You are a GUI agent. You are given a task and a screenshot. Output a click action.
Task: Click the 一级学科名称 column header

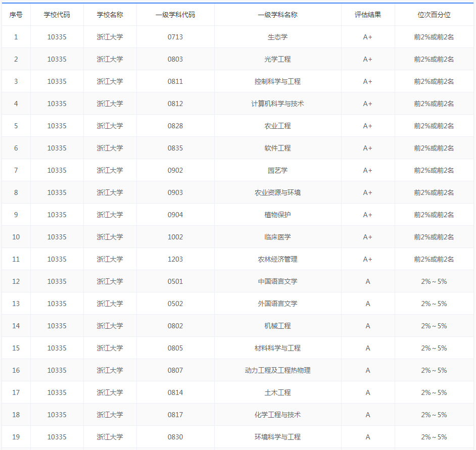point(277,15)
